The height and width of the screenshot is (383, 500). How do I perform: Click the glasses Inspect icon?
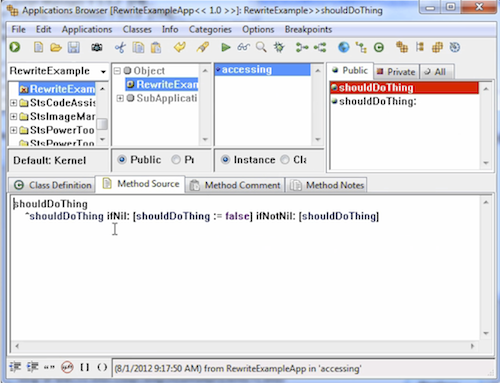click(243, 47)
